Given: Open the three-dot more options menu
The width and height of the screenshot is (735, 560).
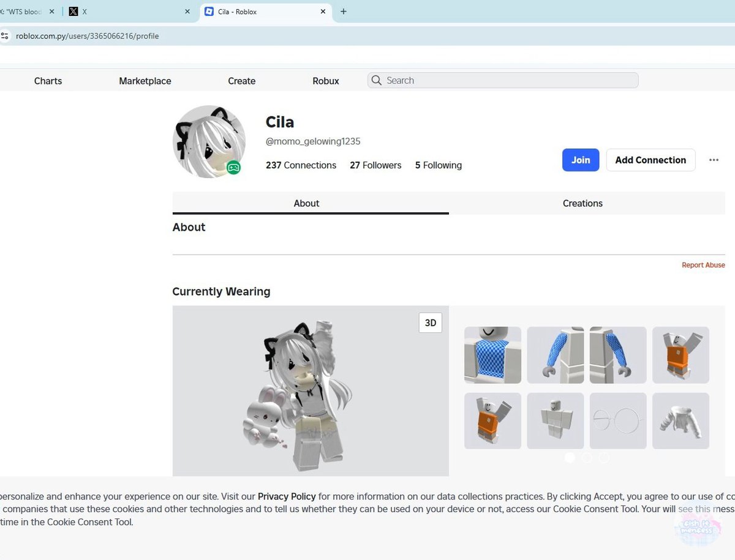Looking at the screenshot, I should [x=714, y=160].
